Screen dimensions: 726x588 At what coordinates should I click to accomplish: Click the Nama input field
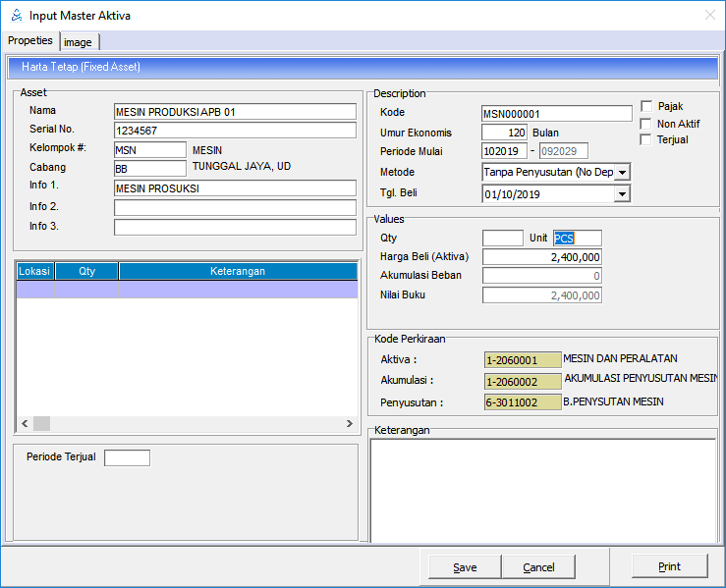click(235, 112)
